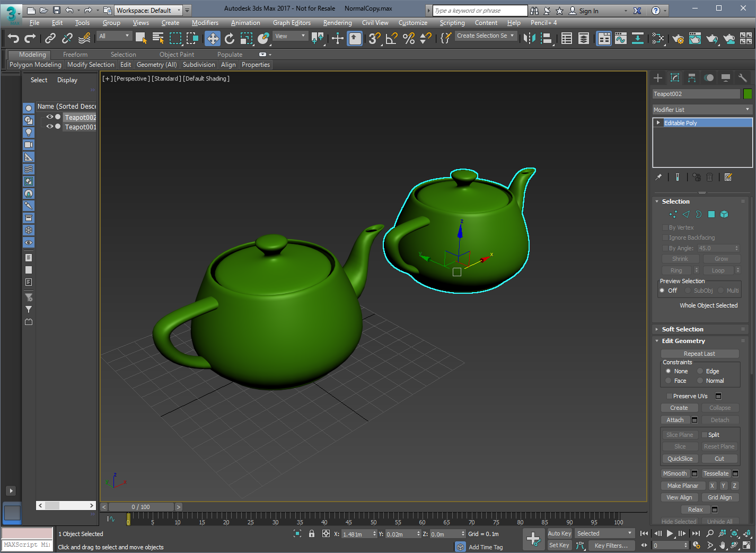
Task: Open the Hierarchy command panel tab
Action: [692, 78]
